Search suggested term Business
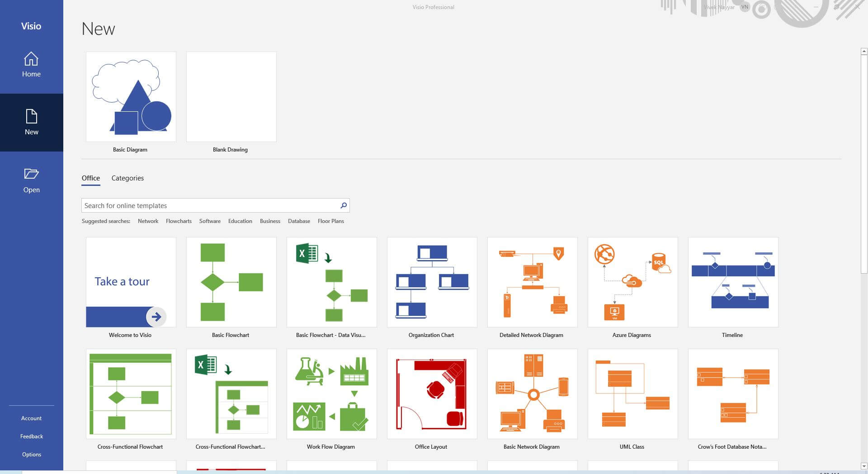868x474 pixels. pos(270,221)
